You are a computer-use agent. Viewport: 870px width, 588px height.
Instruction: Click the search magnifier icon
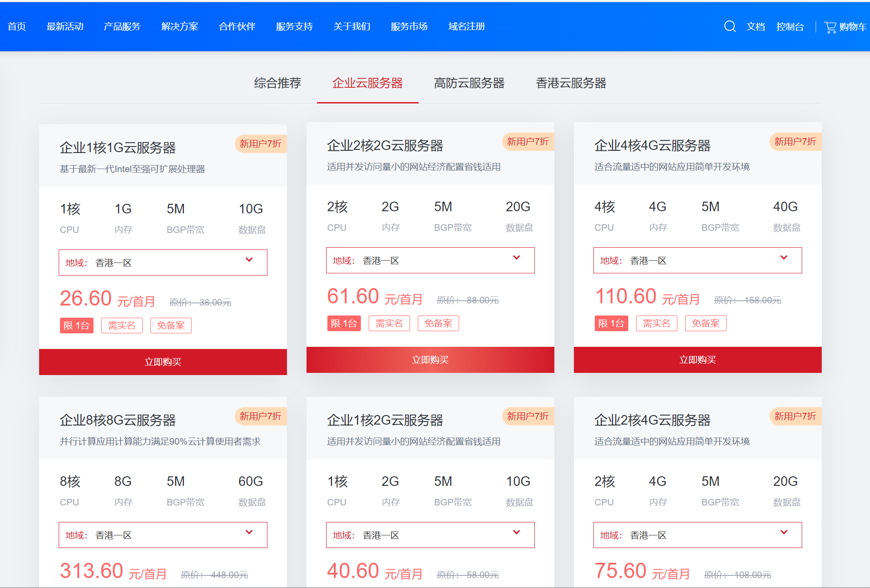coord(730,26)
